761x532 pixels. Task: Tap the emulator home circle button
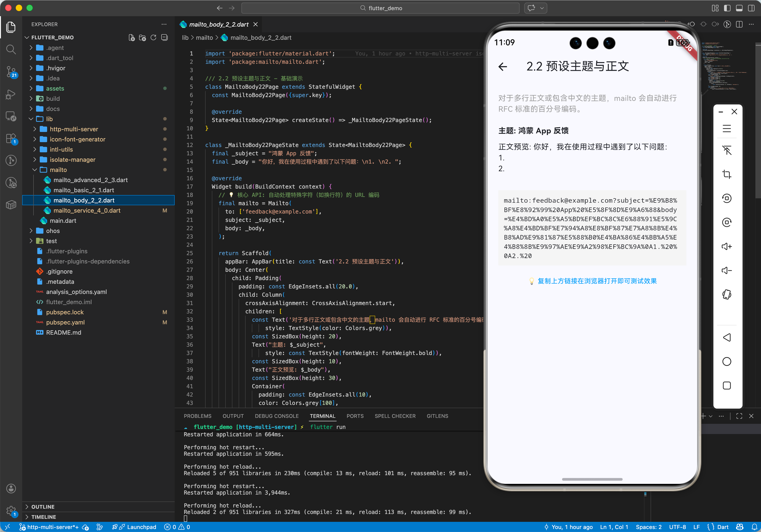pyautogui.click(x=727, y=362)
